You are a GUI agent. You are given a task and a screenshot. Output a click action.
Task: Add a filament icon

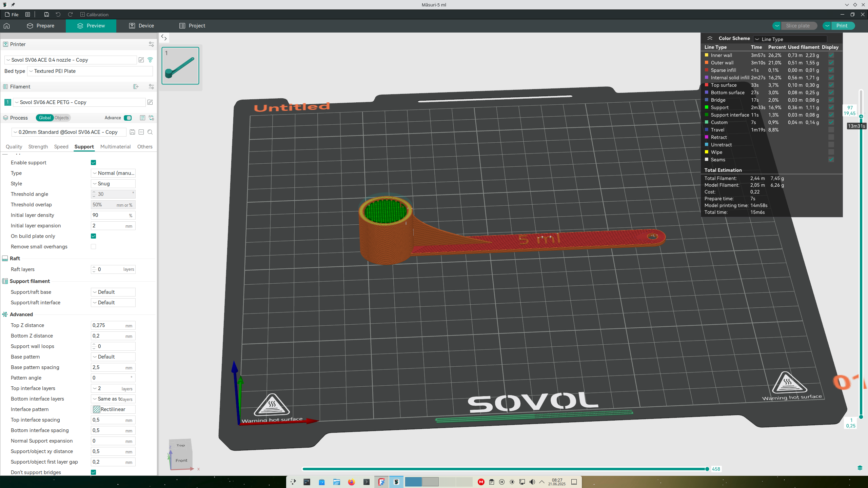click(136, 87)
